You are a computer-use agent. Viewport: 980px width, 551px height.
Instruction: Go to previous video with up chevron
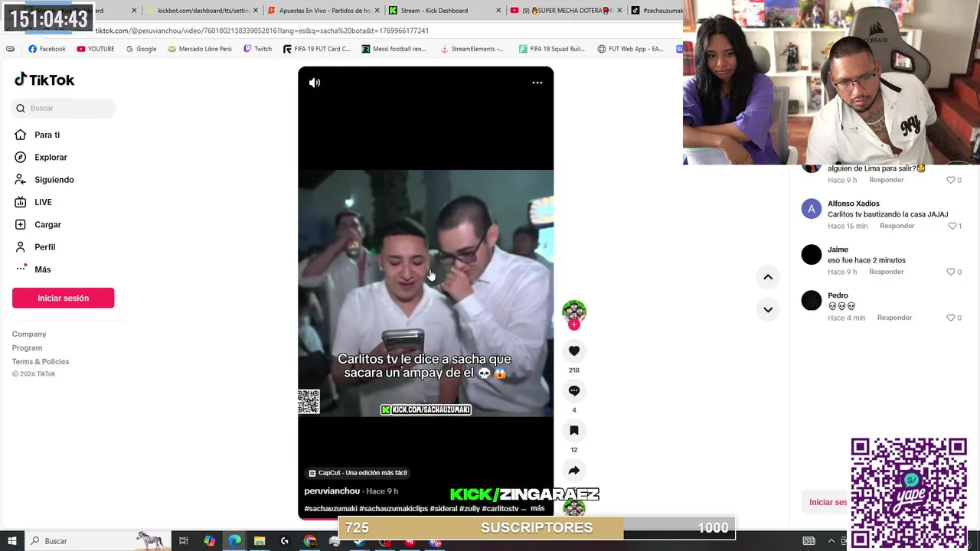[768, 277]
